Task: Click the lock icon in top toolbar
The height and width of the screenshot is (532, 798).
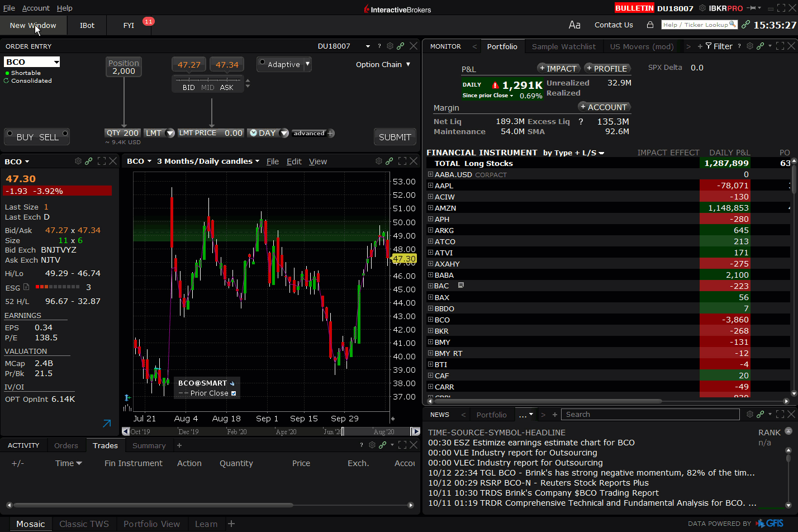Action: 650,25
